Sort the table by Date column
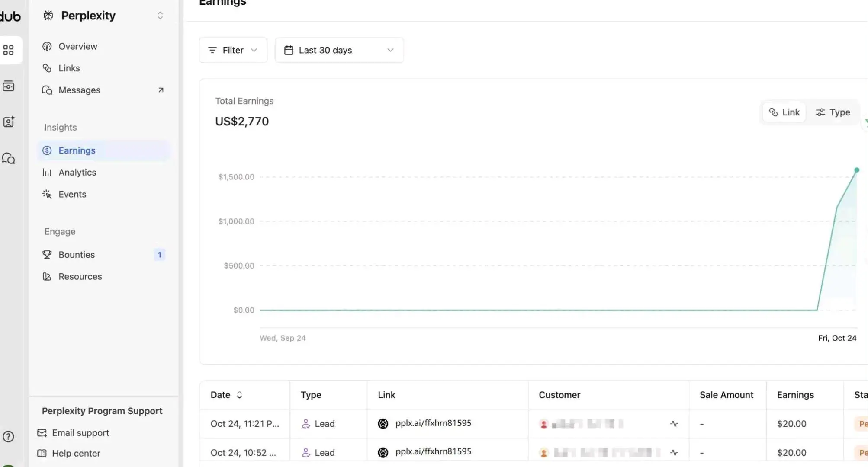Image resolution: width=868 pixels, height=467 pixels. coord(226,395)
